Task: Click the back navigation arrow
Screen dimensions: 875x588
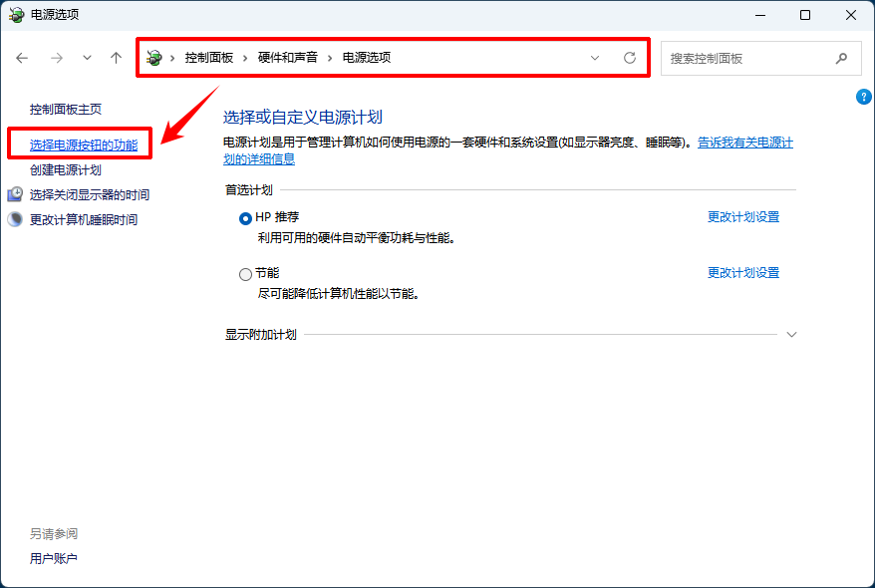Action: (x=22, y=58)
